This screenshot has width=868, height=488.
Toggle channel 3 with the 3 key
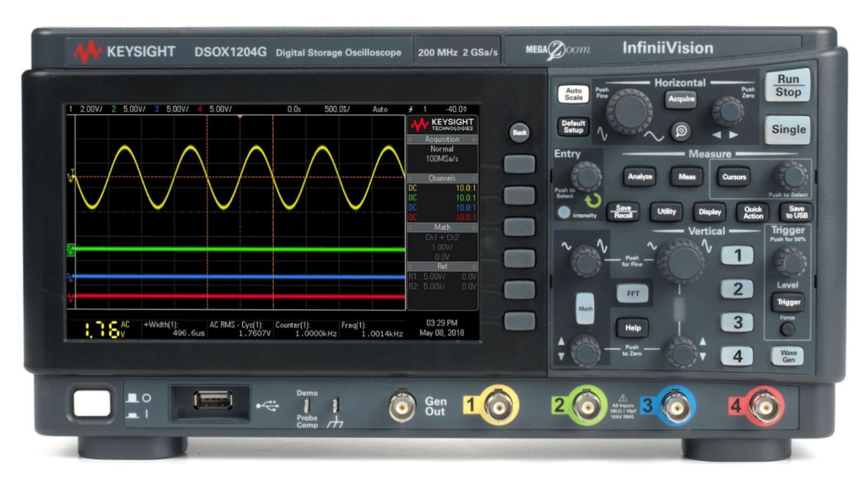tap(737, 322)
